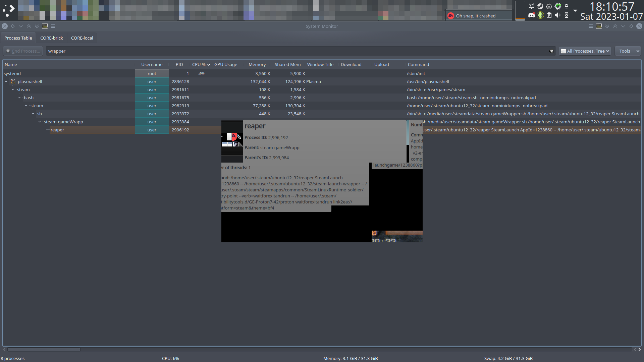Viewport: 644px width, 362px height.
Task: Click the '132,044 K' memory cell
Action: point(260,81)
